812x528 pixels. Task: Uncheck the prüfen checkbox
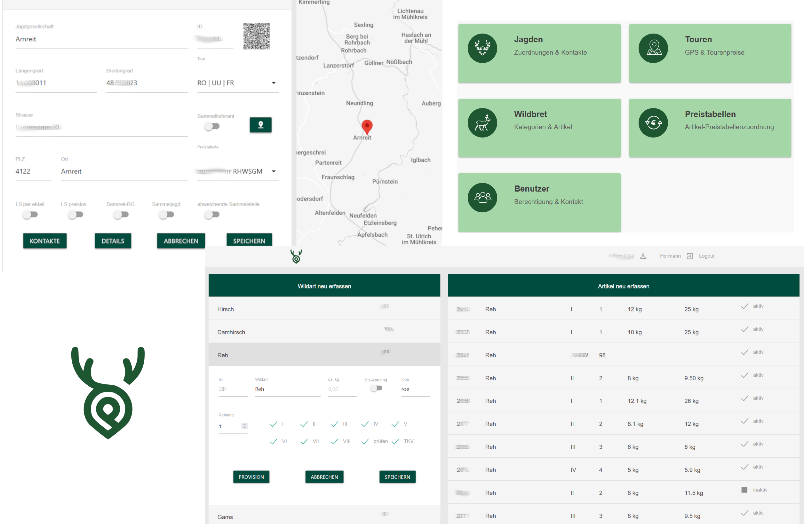[365, 441]
